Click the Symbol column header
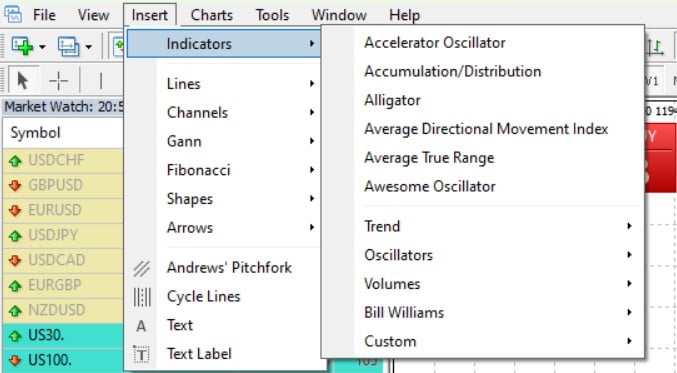The width and height of the screenshot is (677, 373). coord(63,133)
